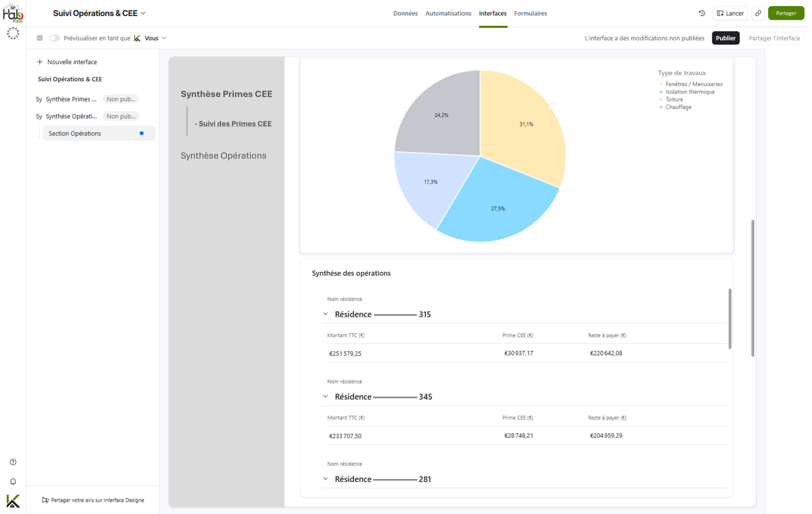Open the base history clock icon
The image size is (812, 514).
click(x=702, y=13)
